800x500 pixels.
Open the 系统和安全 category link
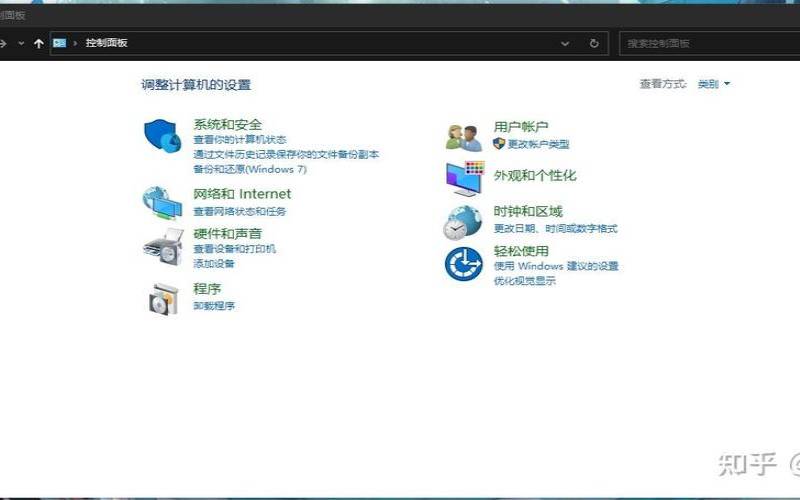coord(228,124)
